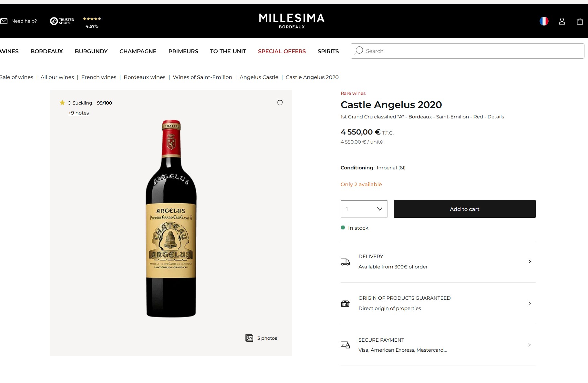Open the quantity dropdown
588x383 pixels.
click(364, 209)
